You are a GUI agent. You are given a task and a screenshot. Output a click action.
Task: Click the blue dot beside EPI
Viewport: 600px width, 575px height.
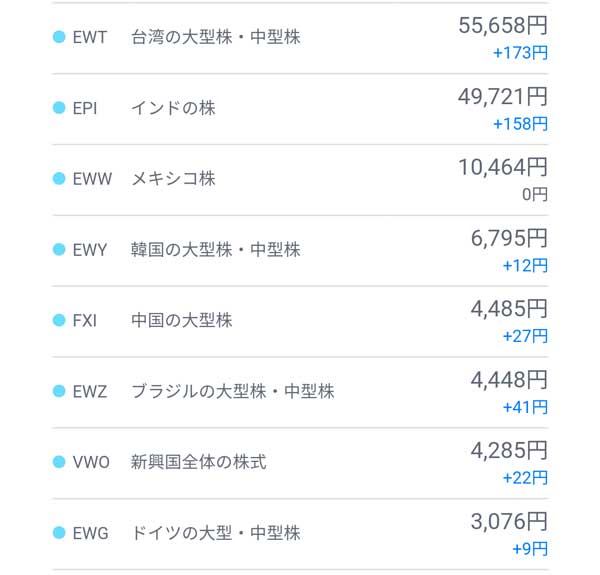click(x=58, y=109)
